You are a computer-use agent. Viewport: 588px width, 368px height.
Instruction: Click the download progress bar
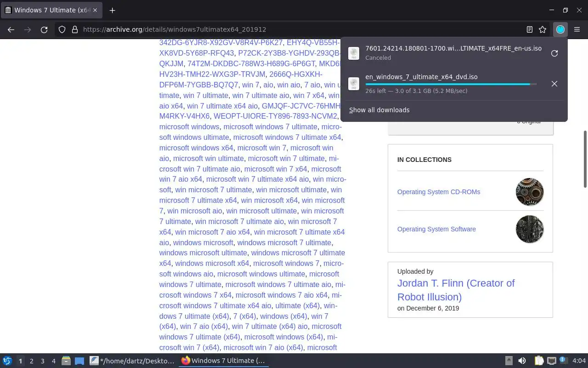[451, 84]
